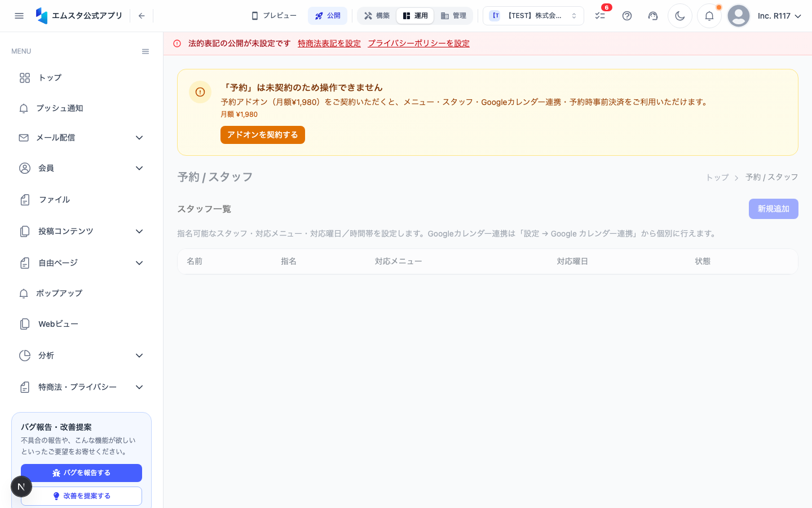The image size is (812, 508).
Task: Click the 新規追加 button
Action: tap(774, 209)
